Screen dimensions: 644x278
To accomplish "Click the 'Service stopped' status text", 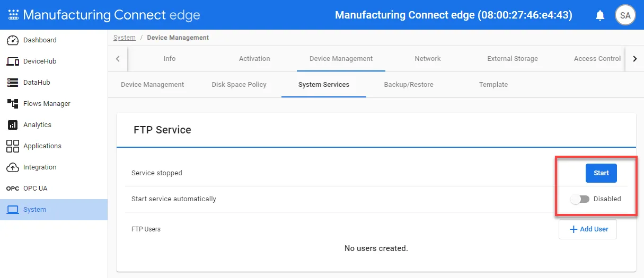I will [157, 173].
